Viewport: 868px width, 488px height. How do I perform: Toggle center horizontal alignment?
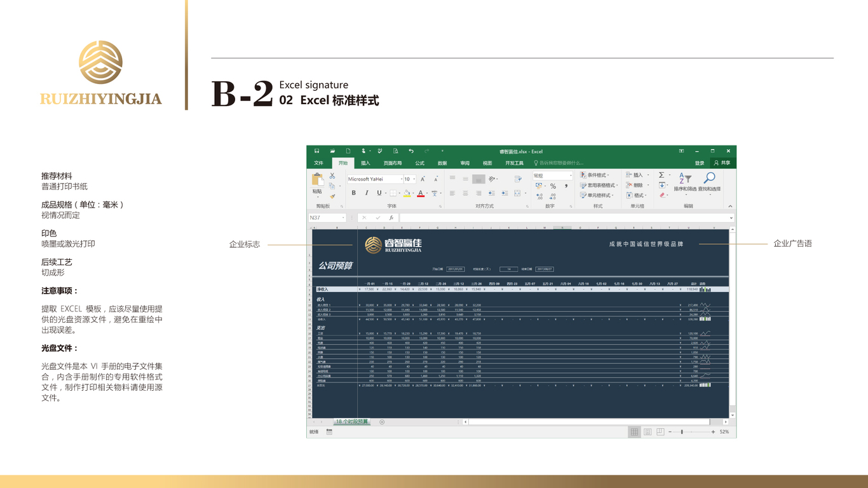pyautogui.click(x=466, y=193)
